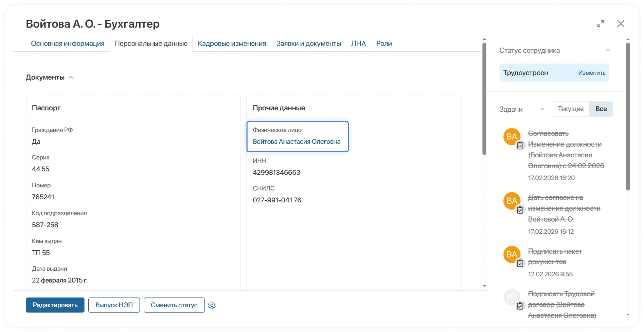Open the Заявки и документы tab
The width and height of the screenshot is (644, 332).
tap(308, 44)
